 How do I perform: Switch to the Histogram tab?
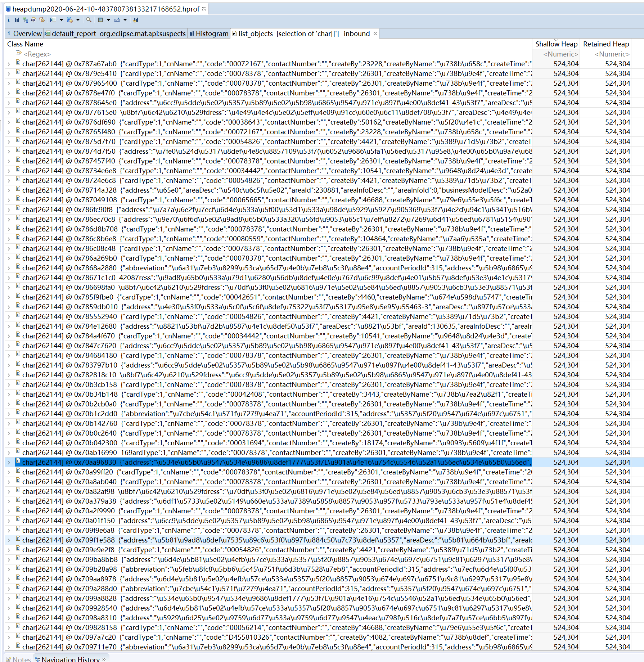pyautogui.click(x=209, y=33)
